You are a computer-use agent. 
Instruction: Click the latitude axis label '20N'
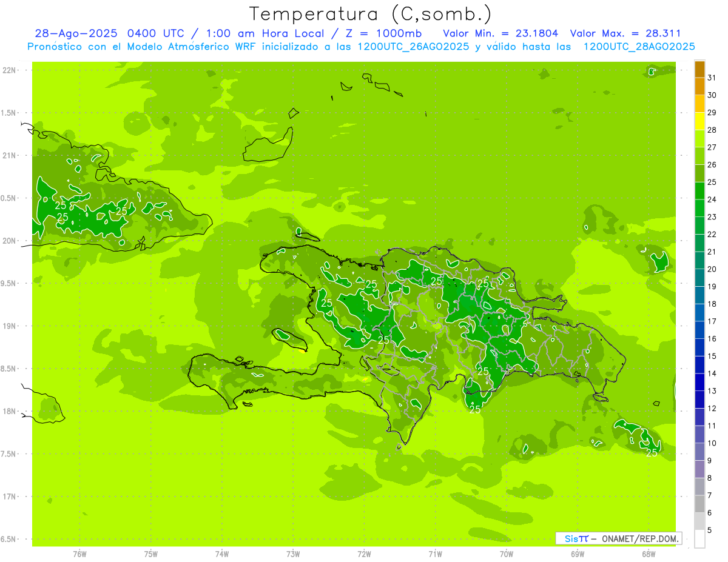(9, 241)
